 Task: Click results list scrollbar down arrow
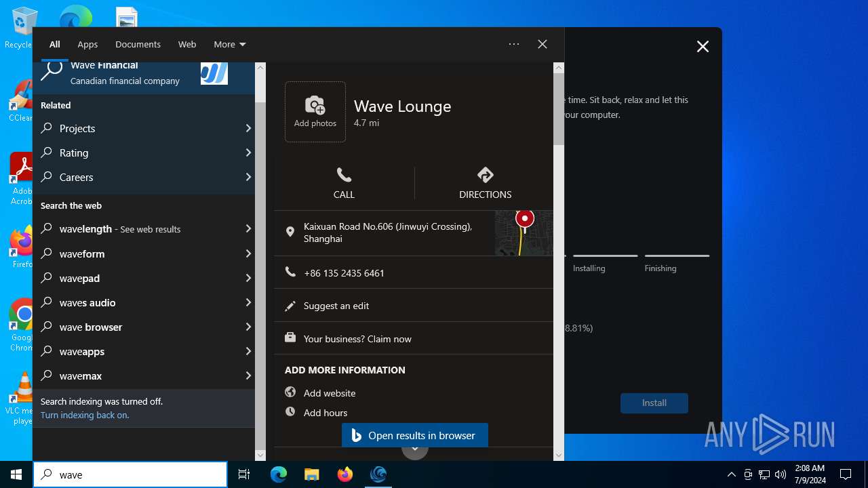point(260,455)
